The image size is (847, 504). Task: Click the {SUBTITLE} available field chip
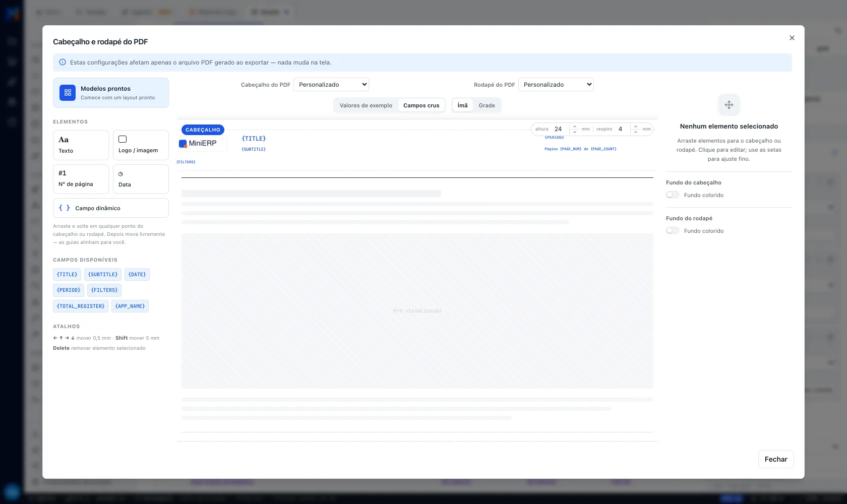103,275
